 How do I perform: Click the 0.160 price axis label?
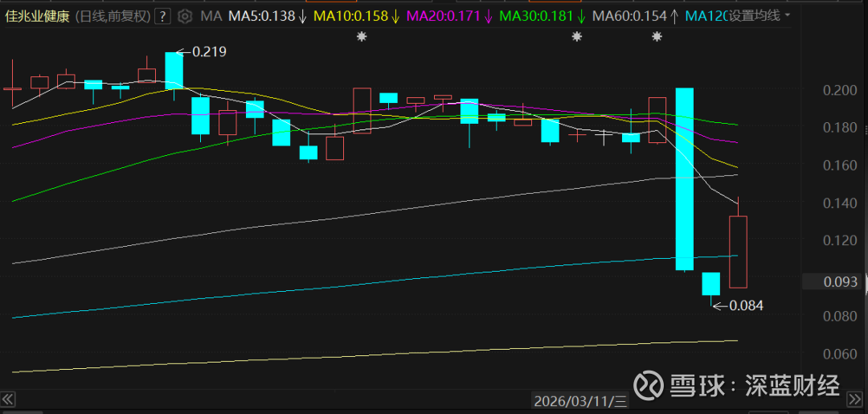tap(841, 166)
